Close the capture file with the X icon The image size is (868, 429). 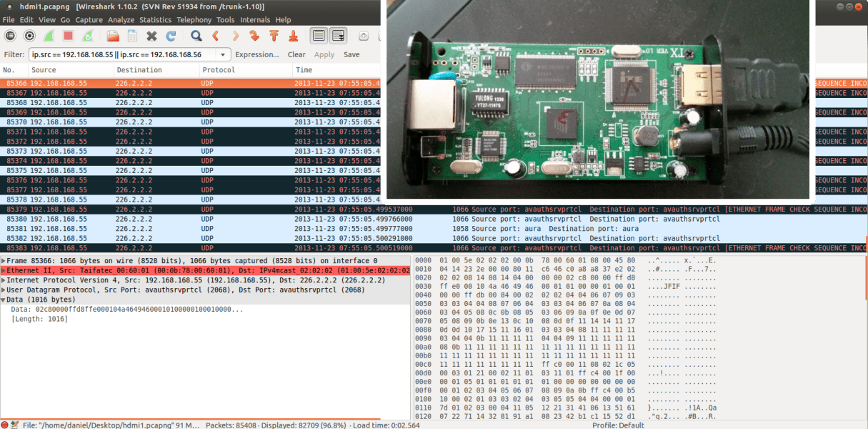(151, 36)
